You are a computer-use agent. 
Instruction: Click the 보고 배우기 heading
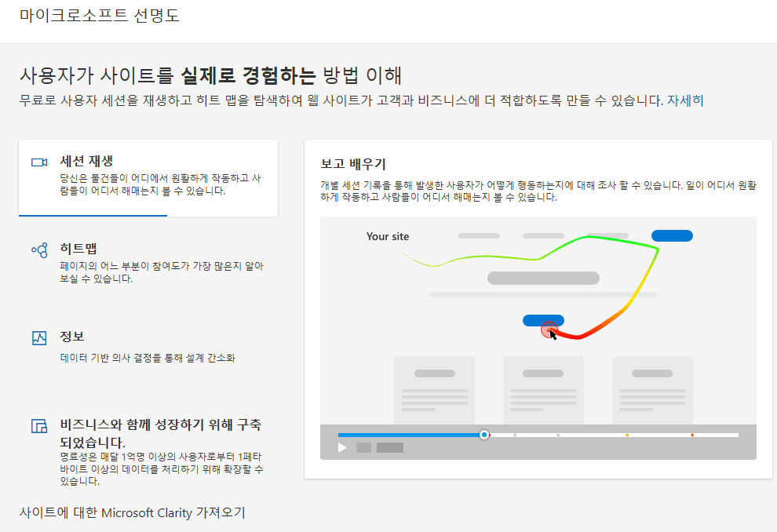pyautogui.click(x=353, y=164)
